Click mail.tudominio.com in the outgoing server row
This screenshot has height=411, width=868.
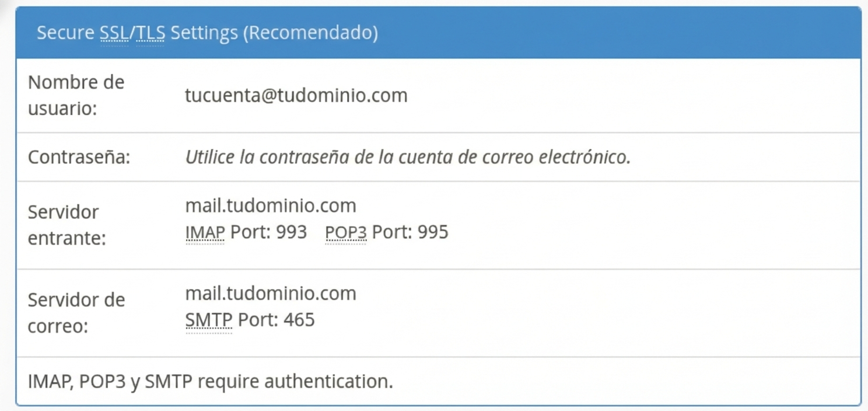pyautogui.click(x=270, y=293)
